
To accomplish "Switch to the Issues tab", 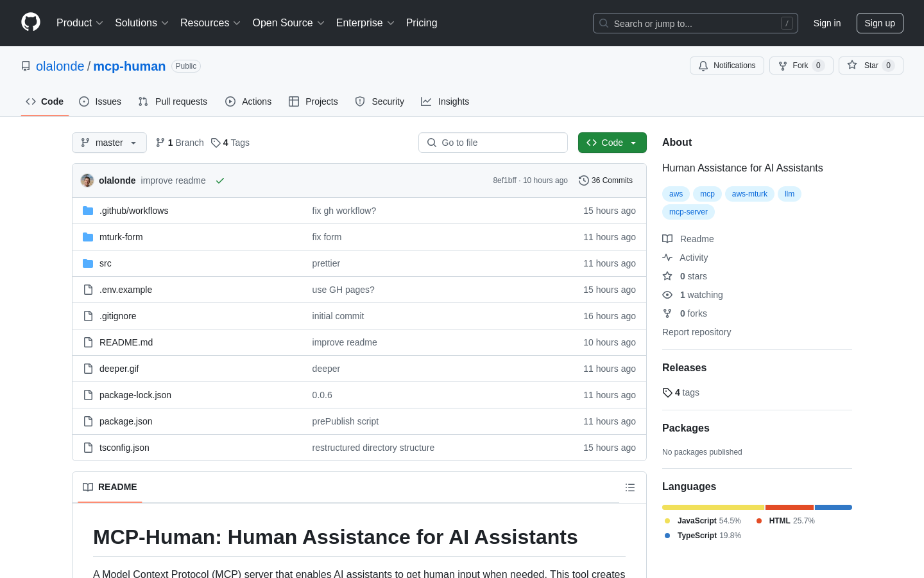I will coord(100,101).
